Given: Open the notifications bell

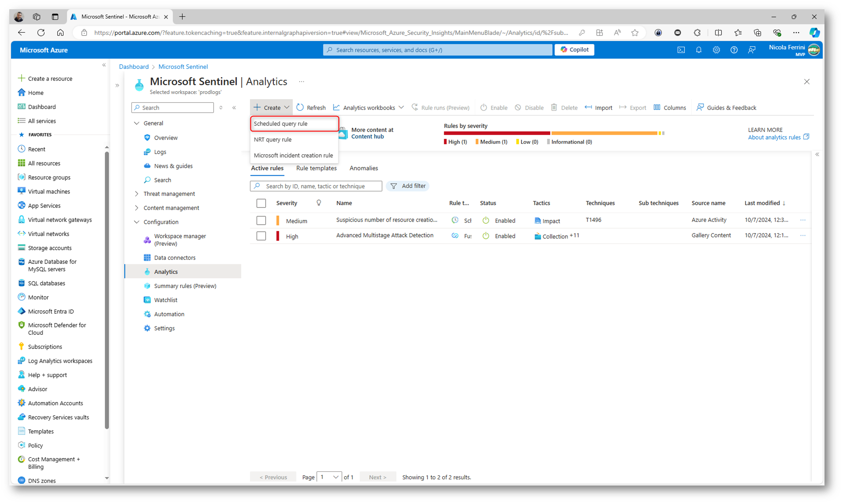Looking at the screenshot, I should point(698,50).
